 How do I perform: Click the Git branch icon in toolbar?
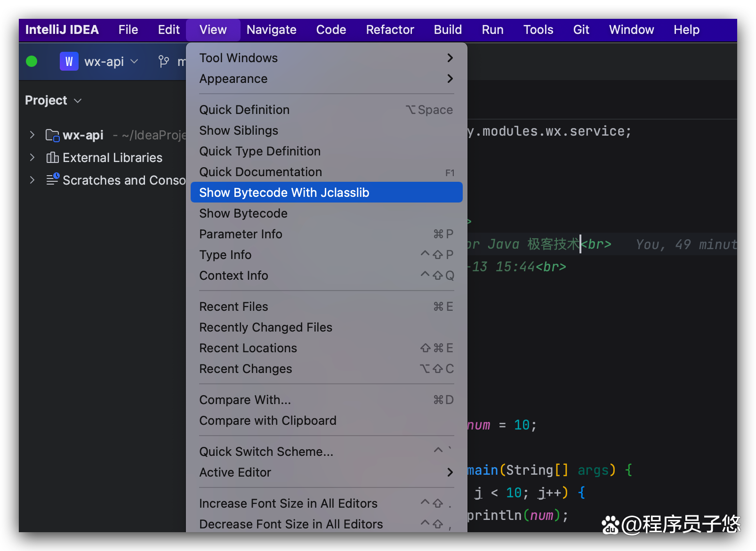coord(163,61)
